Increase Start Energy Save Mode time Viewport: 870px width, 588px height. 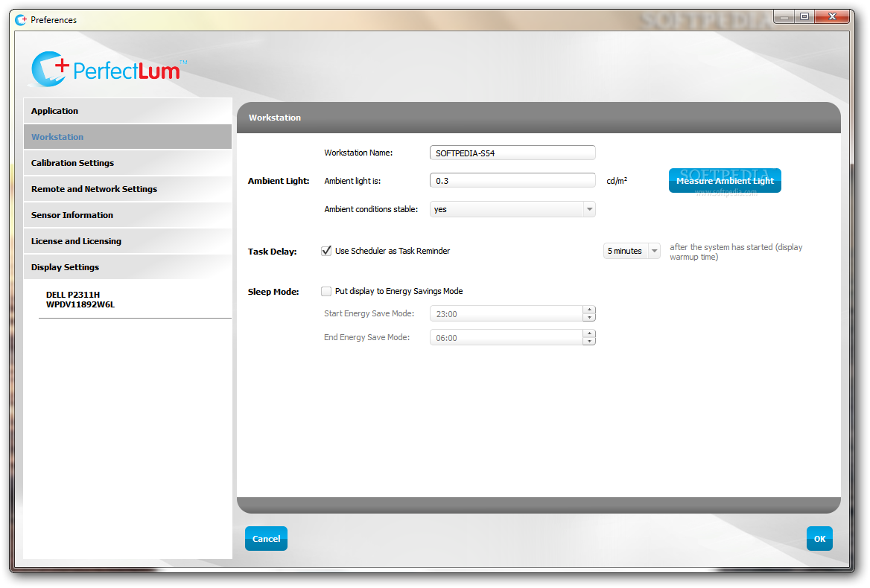(x=589, y=310)
